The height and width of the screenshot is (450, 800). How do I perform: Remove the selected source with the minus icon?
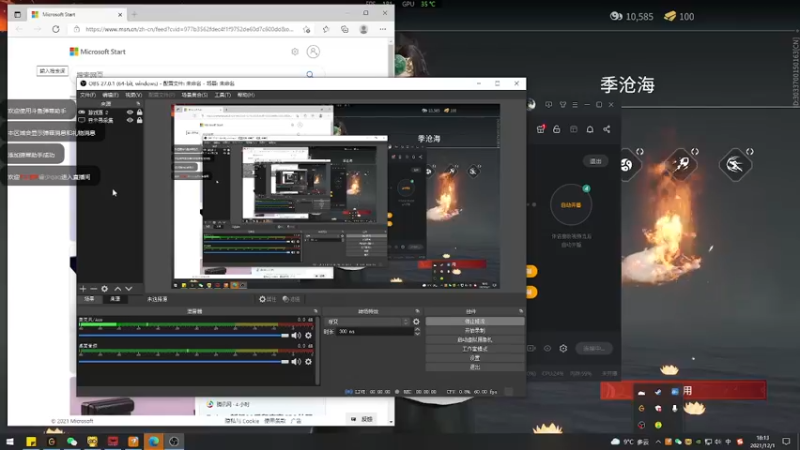tap(93, 289)
